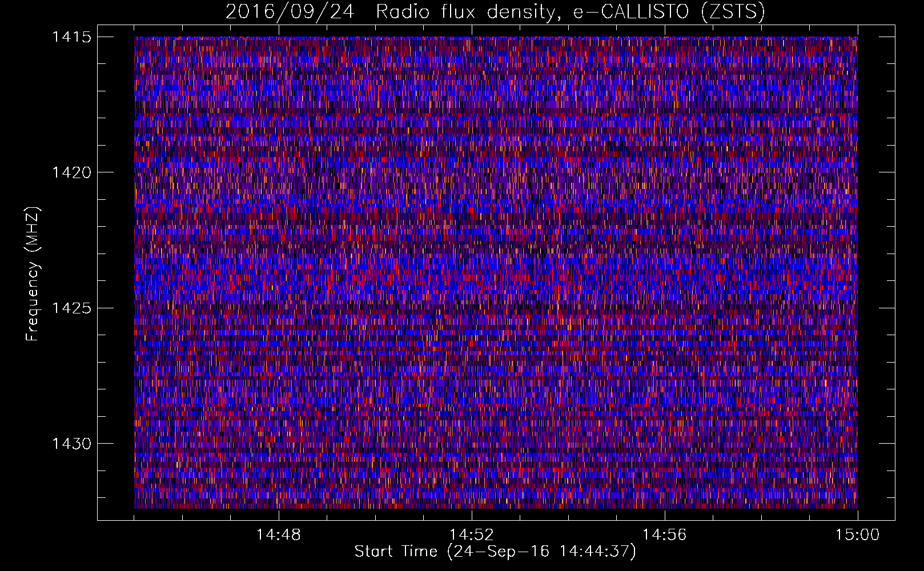
Task: Click the 1415 frequency axis label
Action: click(71, 37)
